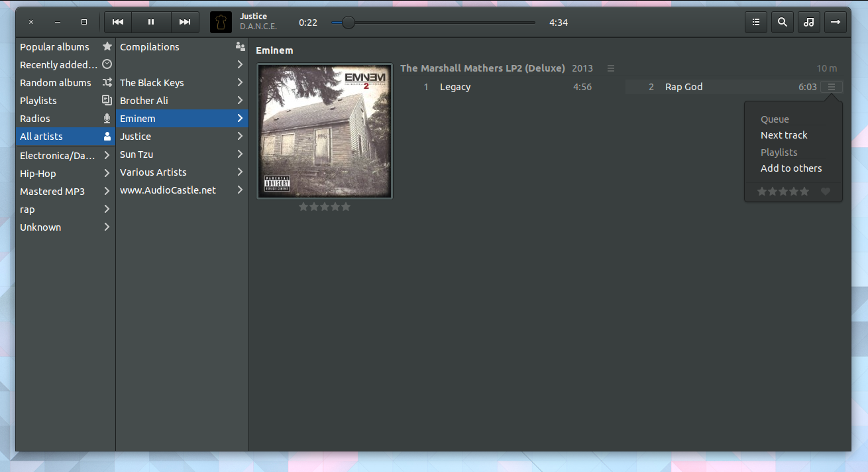Expand the Justice artist chevron

tap(240, 136)
